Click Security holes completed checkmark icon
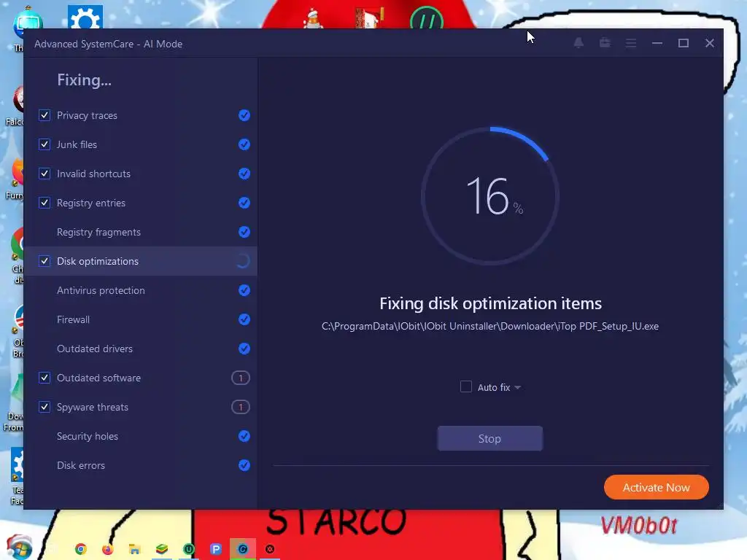This screenshot has height=560, width=747. (x=244, y=436)
